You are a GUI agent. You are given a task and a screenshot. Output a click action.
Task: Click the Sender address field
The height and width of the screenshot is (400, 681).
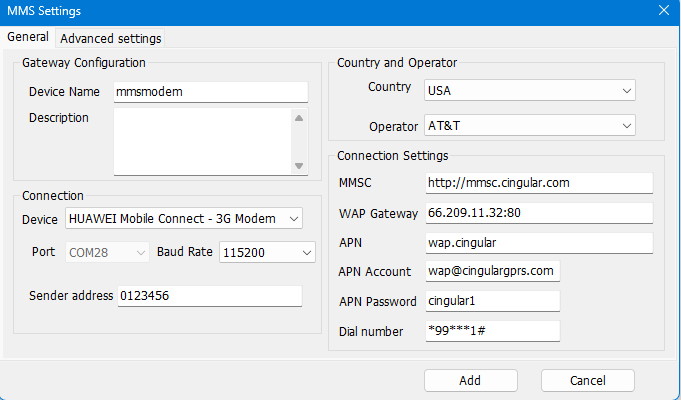tap(209, 296)
